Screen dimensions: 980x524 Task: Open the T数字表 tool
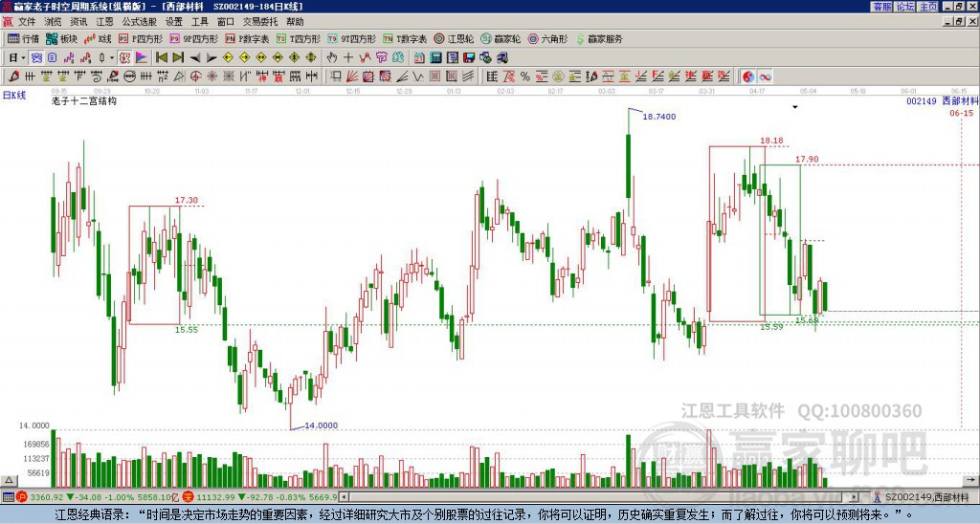405,38
